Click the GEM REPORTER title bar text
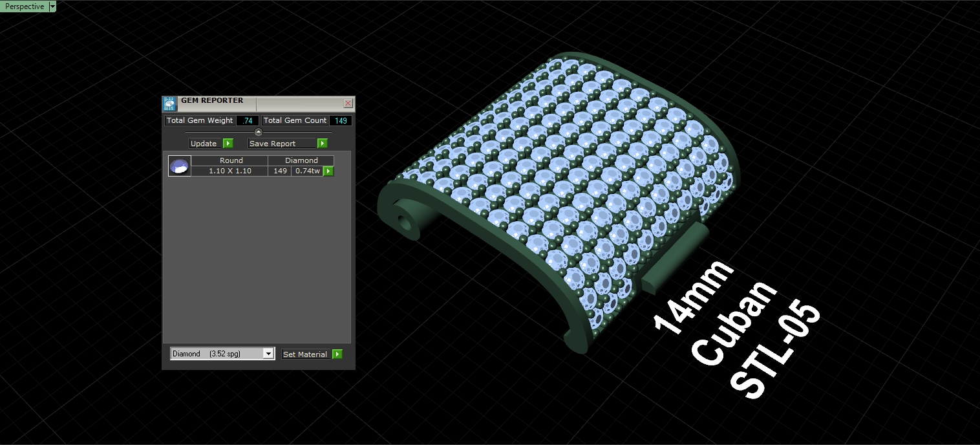980x445 pixels. coord(212,101)
